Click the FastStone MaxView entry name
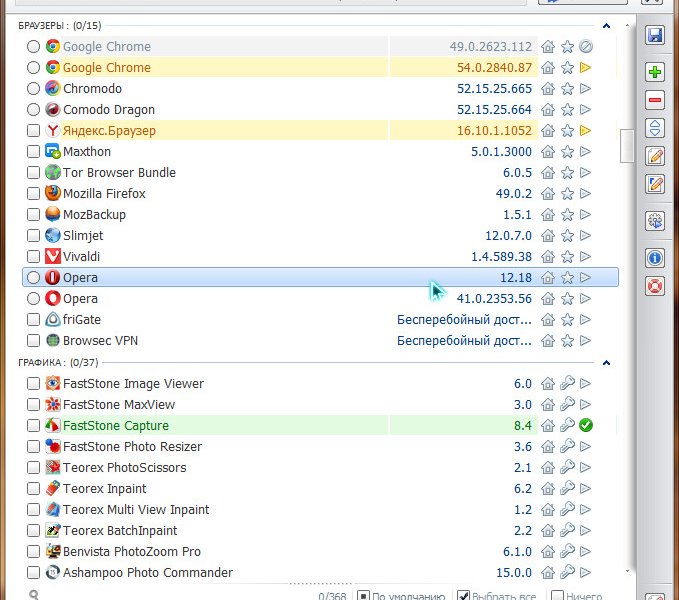 tap(119, 405)
